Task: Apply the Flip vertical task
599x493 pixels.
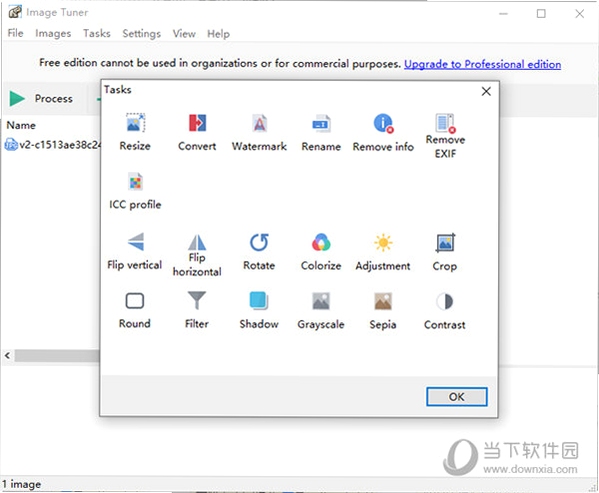Action: click(x=135, y=251)
